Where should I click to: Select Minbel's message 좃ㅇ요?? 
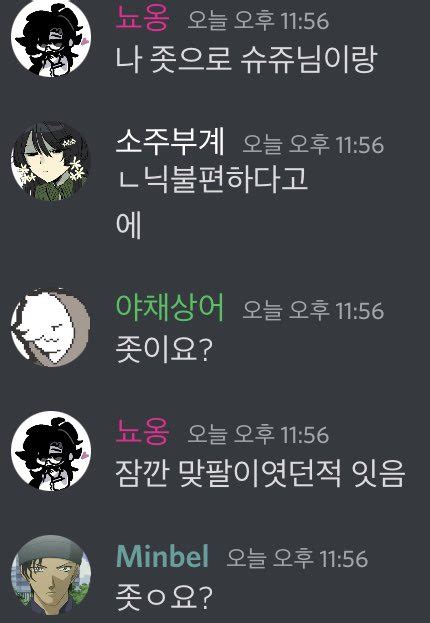point(164,598)
